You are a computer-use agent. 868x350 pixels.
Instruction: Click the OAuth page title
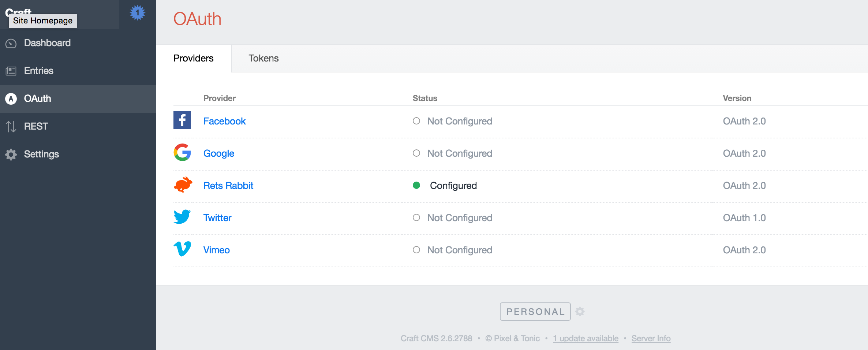[x=197, y=19]
